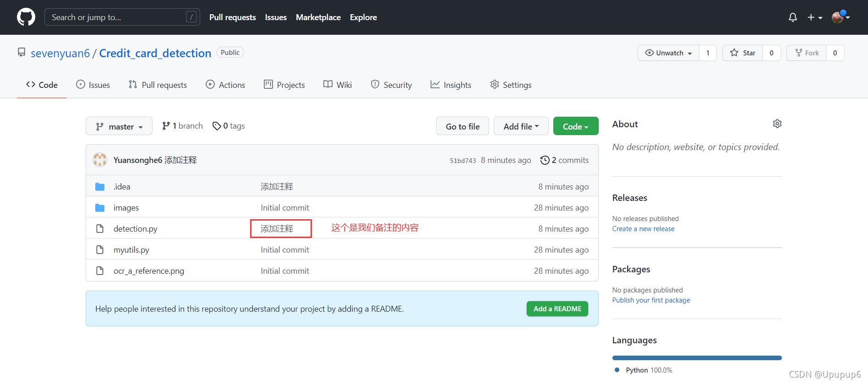Click the branch icon showing 1 branch
Screen dimensions: 868x384
coord(166,126)
